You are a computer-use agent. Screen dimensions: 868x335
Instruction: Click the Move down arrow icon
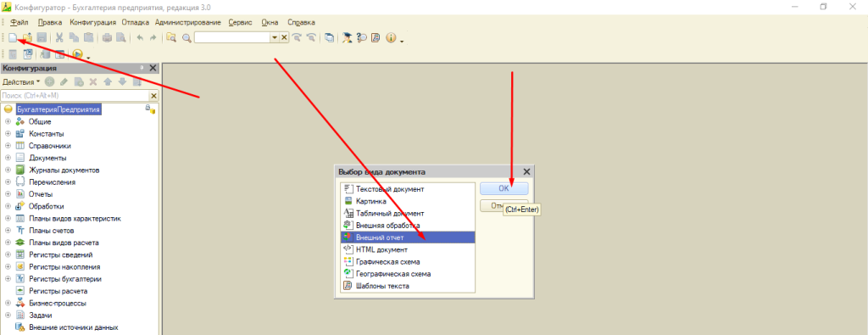122,82
